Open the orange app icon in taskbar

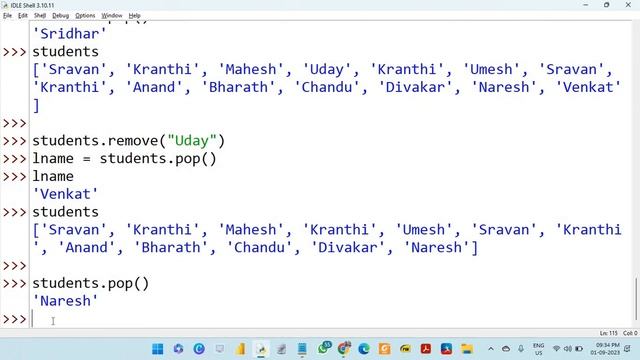click(384, 349)
